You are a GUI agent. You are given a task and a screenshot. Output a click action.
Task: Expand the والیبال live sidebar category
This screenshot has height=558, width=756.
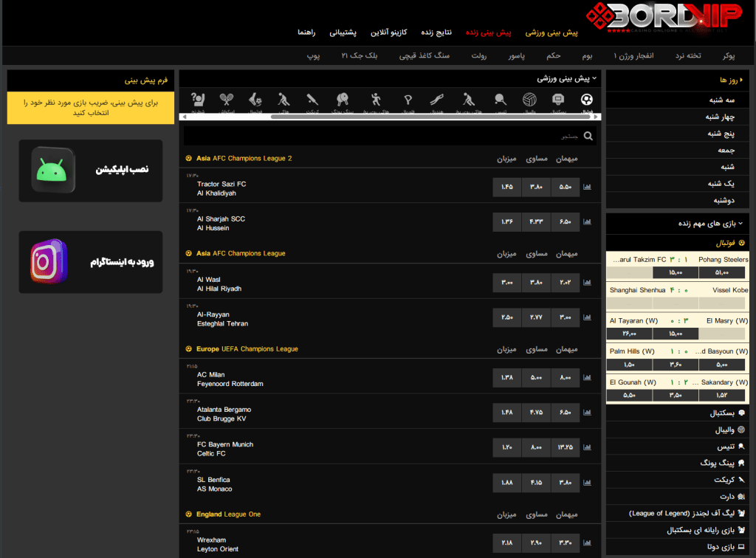tap(678, 430)
